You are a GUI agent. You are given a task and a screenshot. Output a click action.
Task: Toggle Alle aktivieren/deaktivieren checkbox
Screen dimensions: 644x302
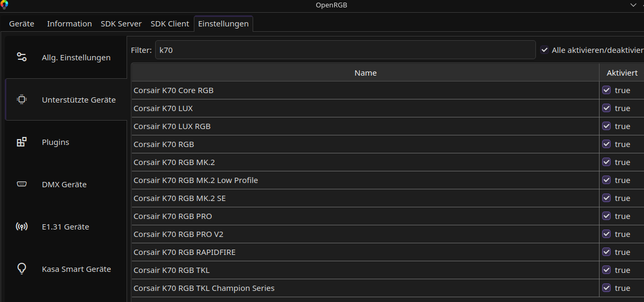(x=544, y=50)
